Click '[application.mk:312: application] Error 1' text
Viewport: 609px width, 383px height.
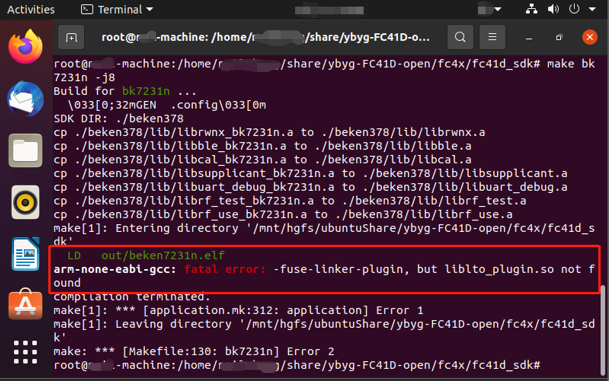click(x=283, y=310)
